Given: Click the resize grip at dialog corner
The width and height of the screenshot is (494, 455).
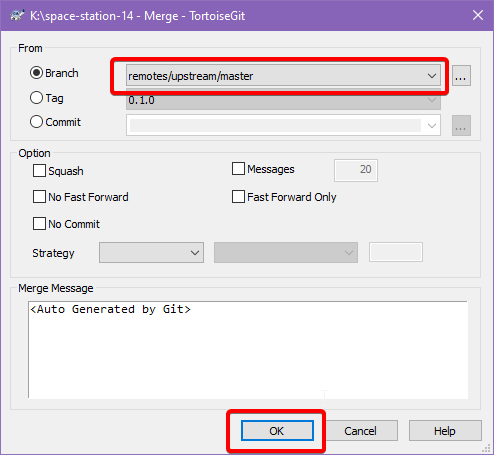Looking at the screenshot, I should (487, 449).
